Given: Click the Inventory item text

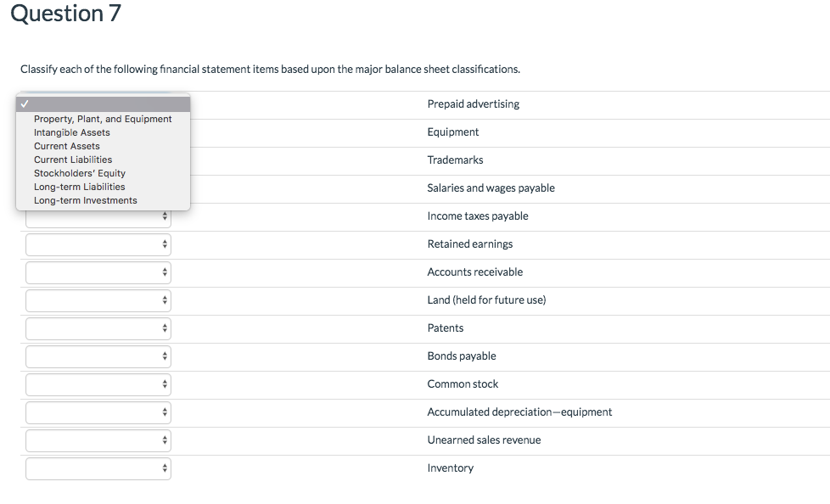Looking at the screenshot, I should [451, 468].
